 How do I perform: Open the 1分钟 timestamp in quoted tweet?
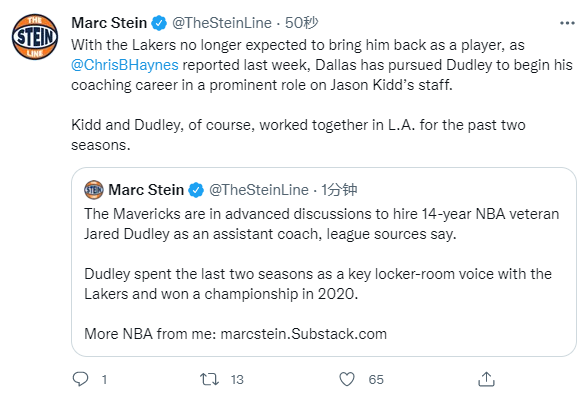[339, 190]
